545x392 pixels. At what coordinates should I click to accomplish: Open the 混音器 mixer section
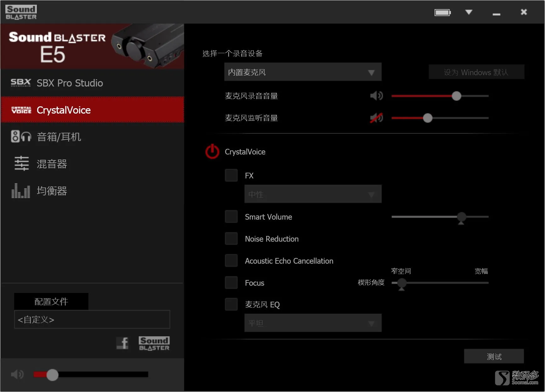tap(92, 164)
